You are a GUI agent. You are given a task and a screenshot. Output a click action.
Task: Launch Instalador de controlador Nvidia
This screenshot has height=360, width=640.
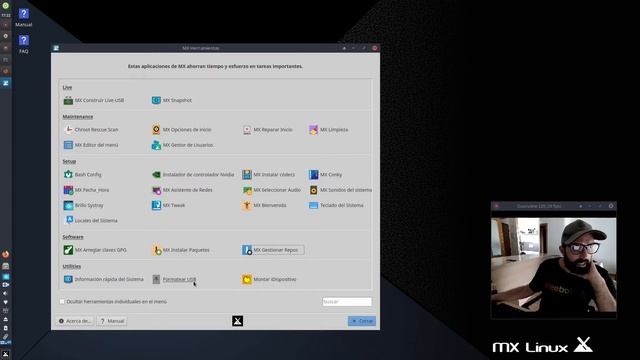tap(193, 174)
